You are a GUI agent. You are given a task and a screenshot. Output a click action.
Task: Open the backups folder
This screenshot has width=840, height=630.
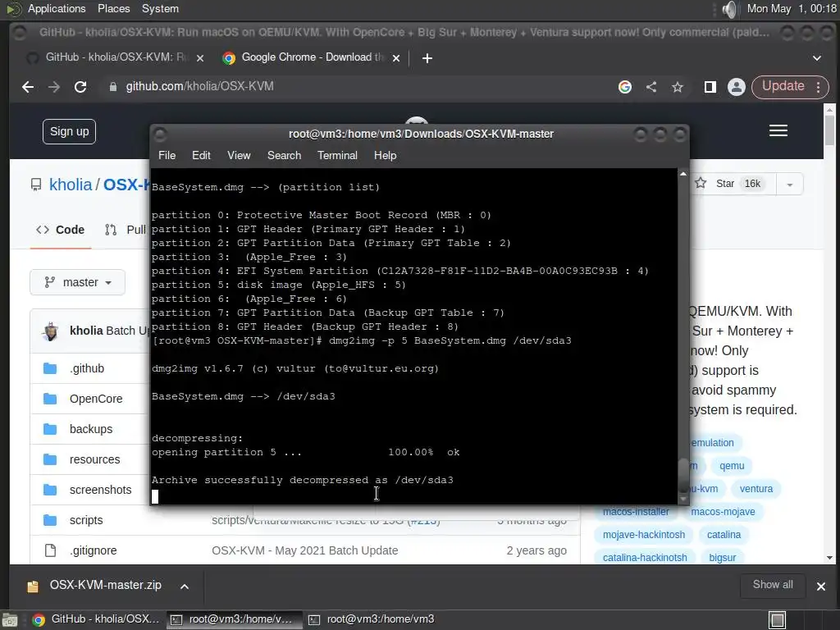(91, 429)
